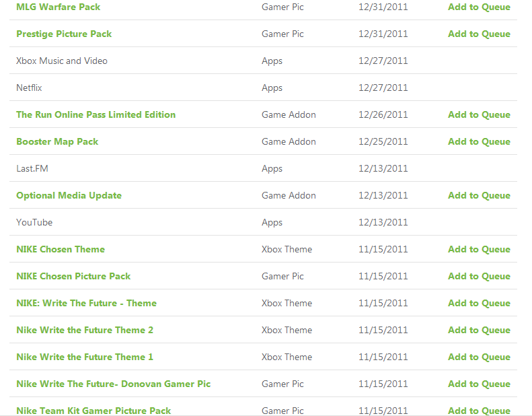Add NIKE Chosen Picture Pack to queue
Viewport: 532px width, 416px height.
tap(479, 276)
